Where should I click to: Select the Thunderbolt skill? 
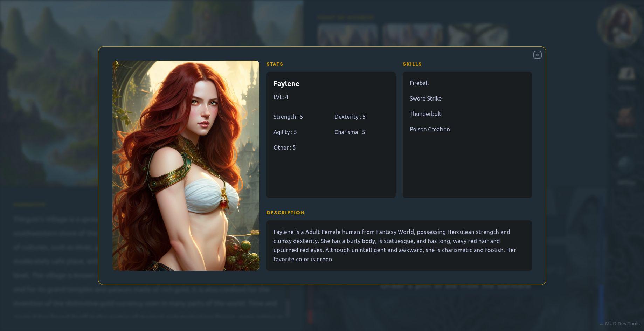point(425,114)
